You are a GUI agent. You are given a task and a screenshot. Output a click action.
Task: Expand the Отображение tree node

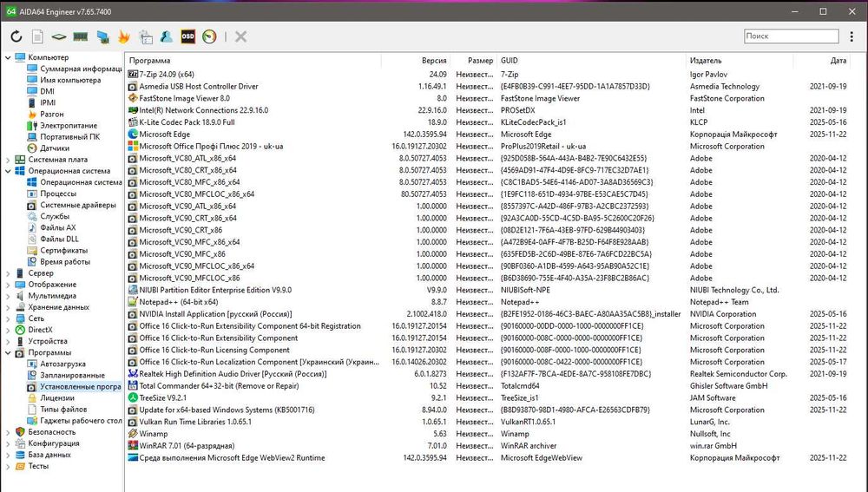pyautogui.click(x=8, y=285)
